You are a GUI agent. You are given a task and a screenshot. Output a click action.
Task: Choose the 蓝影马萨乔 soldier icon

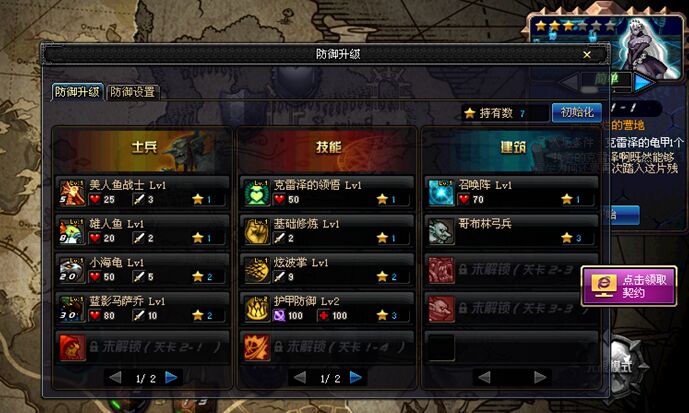pos(73,308)
